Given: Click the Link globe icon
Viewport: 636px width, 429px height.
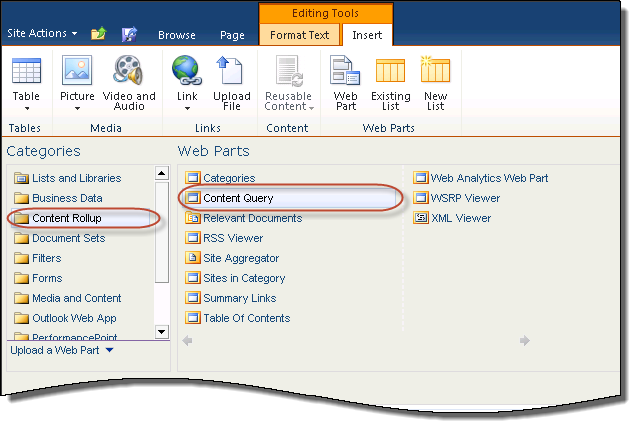Looking at the screenshot, I should [x=187, y=71].
